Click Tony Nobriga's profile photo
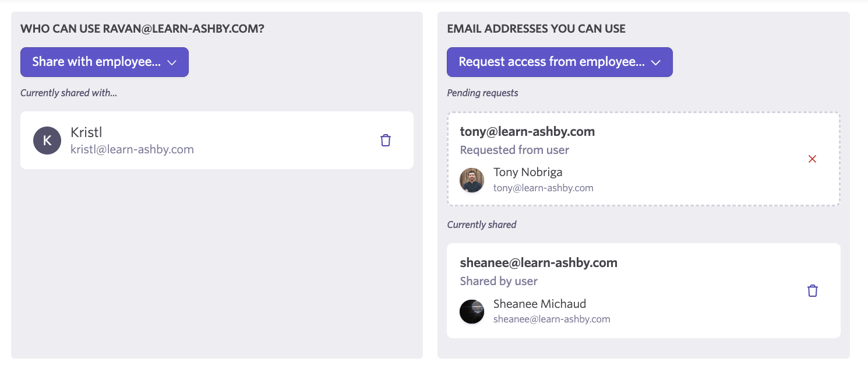This screenshot has height=379, width=868. tap(472, 180)
